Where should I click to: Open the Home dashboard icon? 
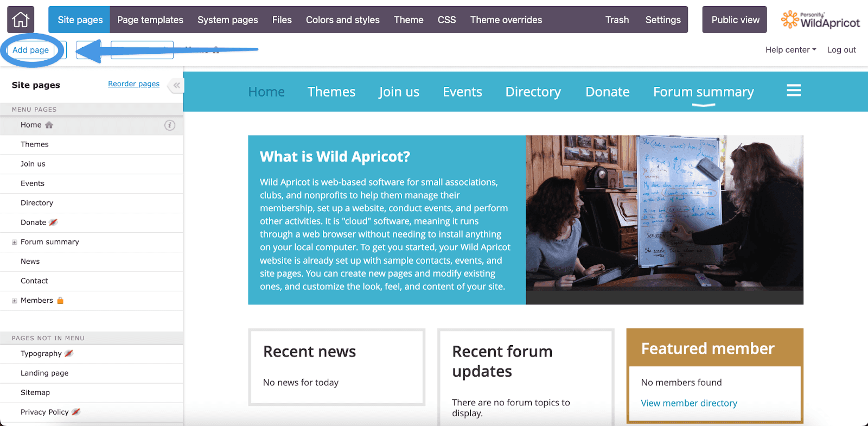point(21,20)
